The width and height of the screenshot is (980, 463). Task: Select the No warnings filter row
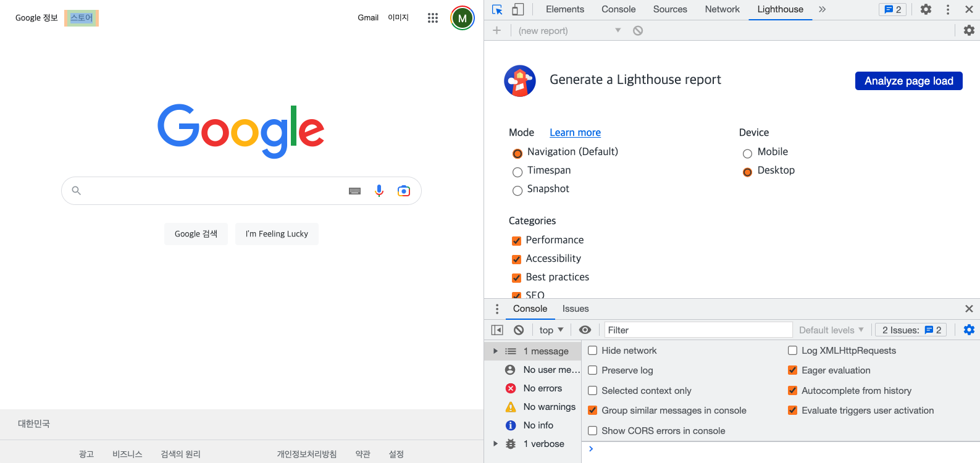[x=533, y=407]
